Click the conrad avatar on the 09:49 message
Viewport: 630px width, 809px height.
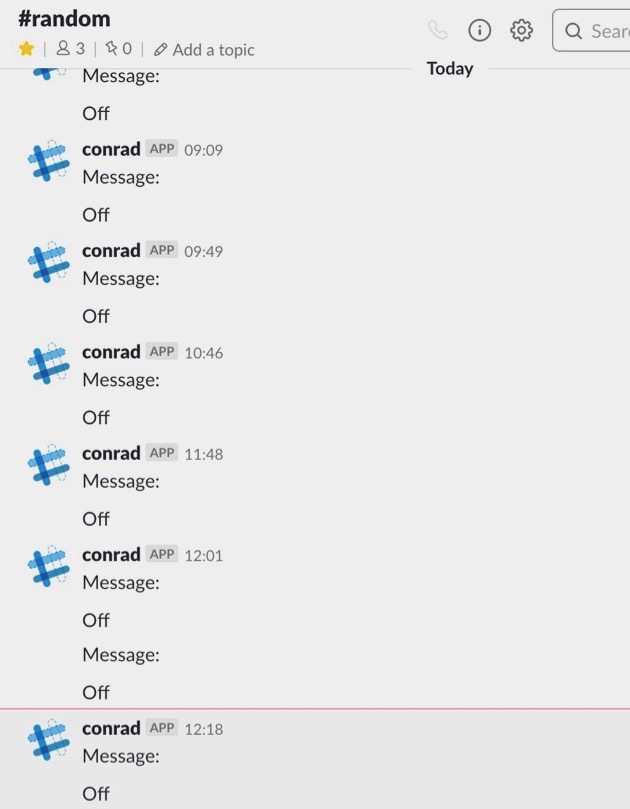click(x=49, y=262)
